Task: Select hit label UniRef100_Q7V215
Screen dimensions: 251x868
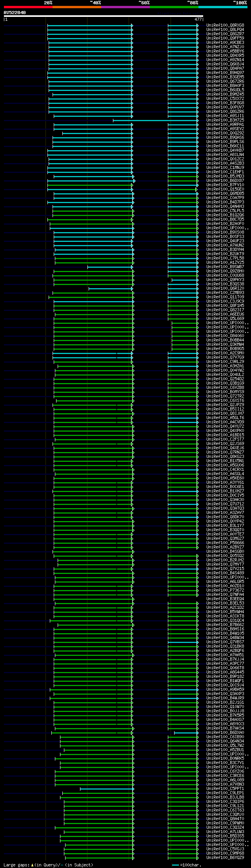Action: tap(225, 568)
